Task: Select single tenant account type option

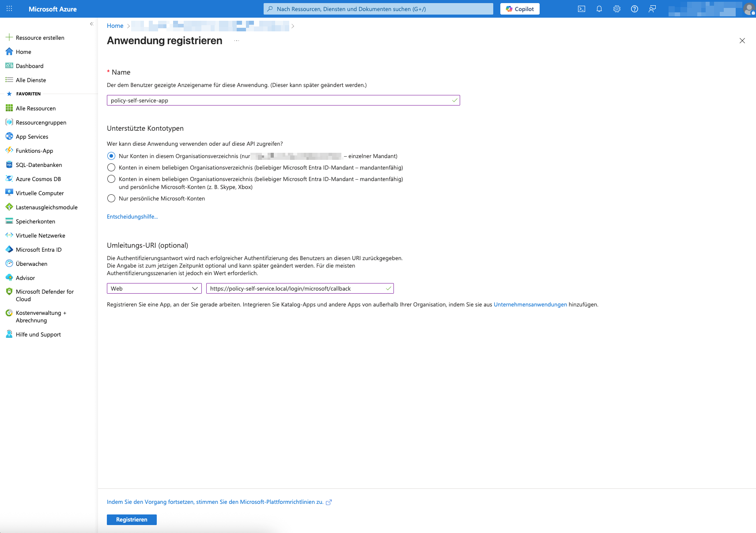Action: (x=111, y=156)
